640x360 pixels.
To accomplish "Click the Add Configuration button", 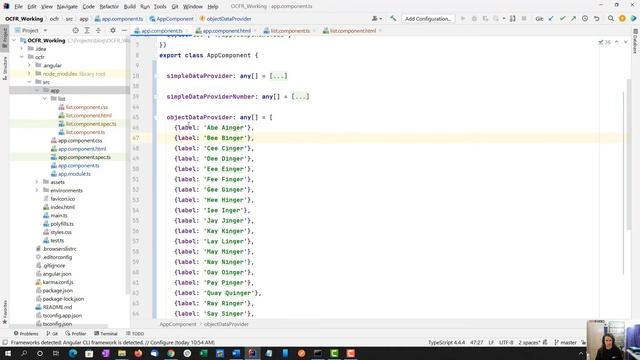I will click(428, 18).
